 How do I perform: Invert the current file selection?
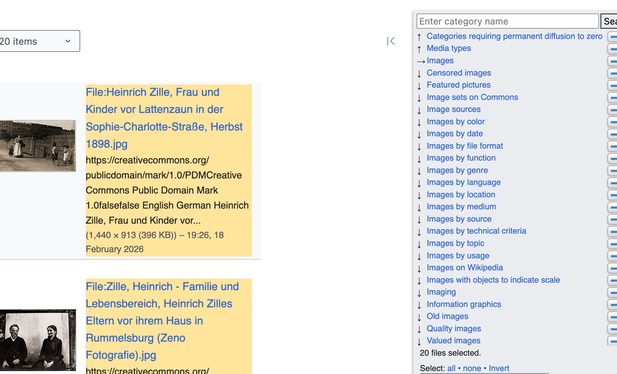[499, 368]
